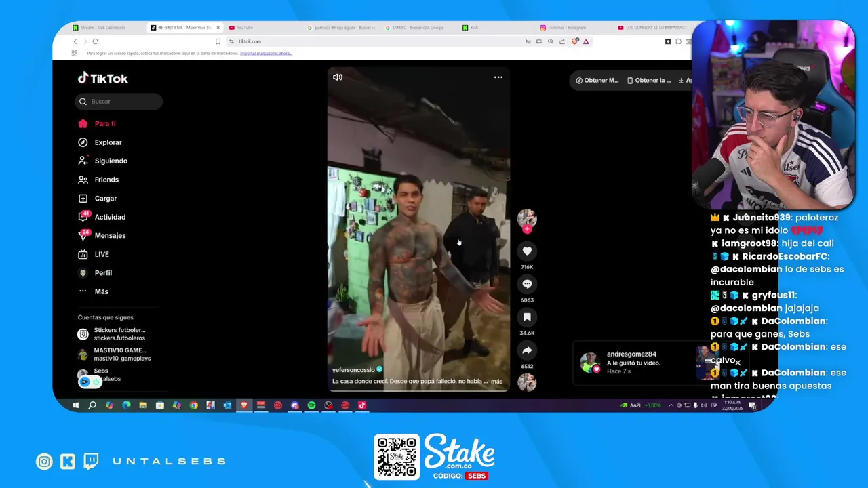Open AAPL stock widget in taskbar
The width and height of the screenshot is (868, 488).
(x=640, y=405)
